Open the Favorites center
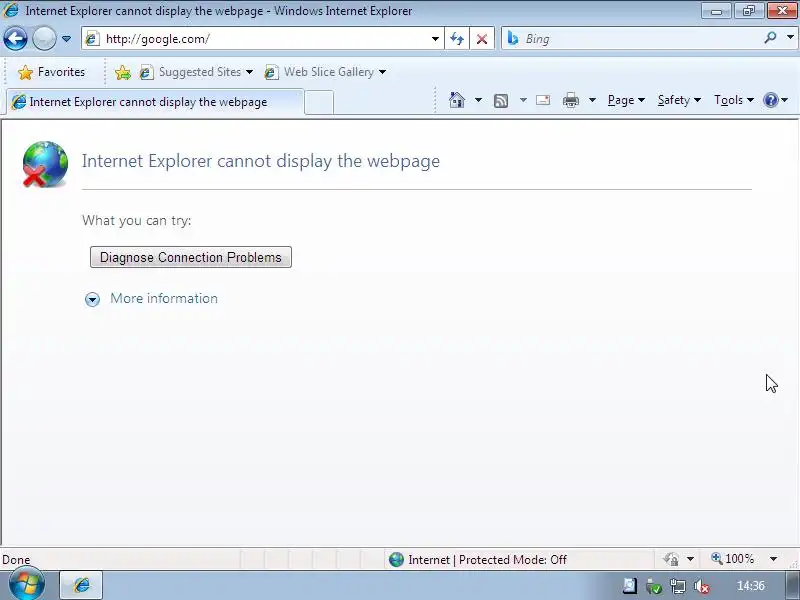The width and height of the screenshot is (800, 600). coord(51,72)
